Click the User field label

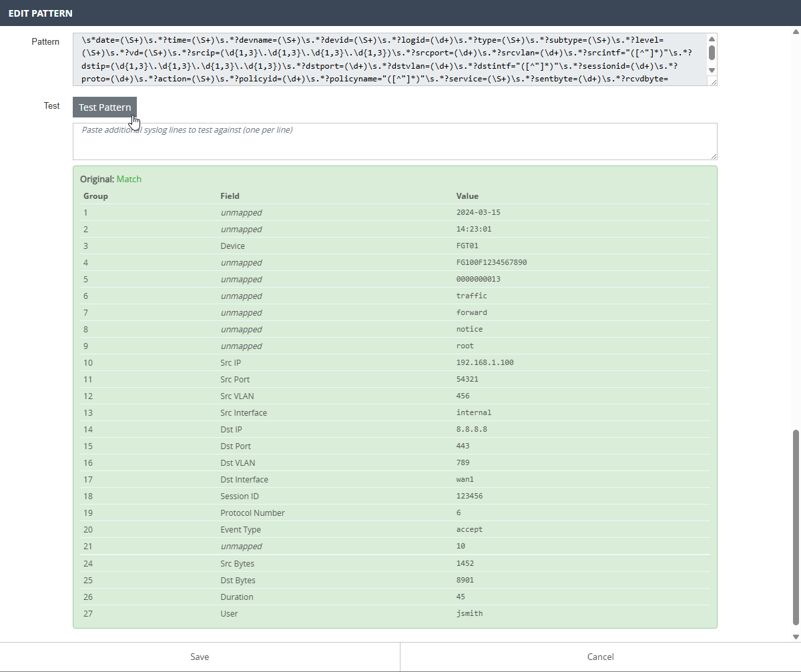coord(229,613)
